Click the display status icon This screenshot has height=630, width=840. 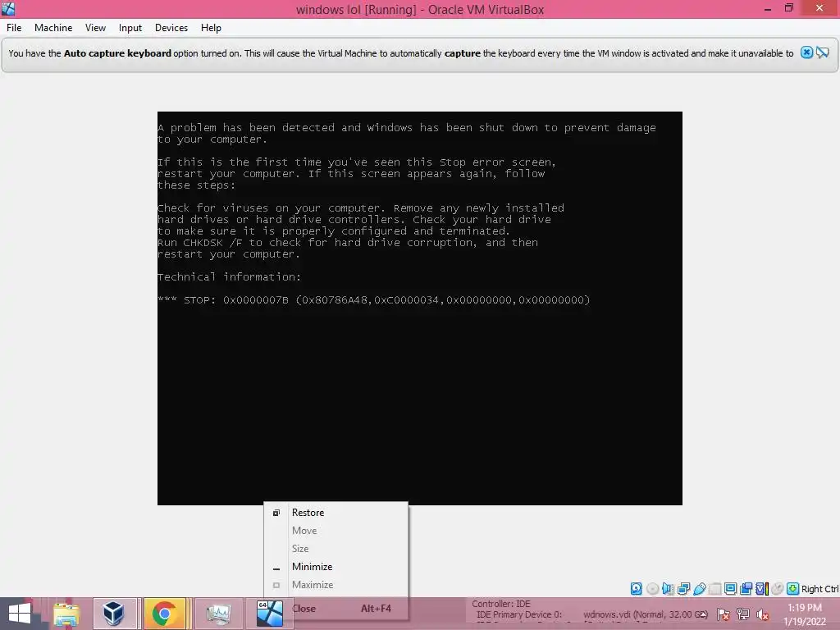click(x=730, y=589)
